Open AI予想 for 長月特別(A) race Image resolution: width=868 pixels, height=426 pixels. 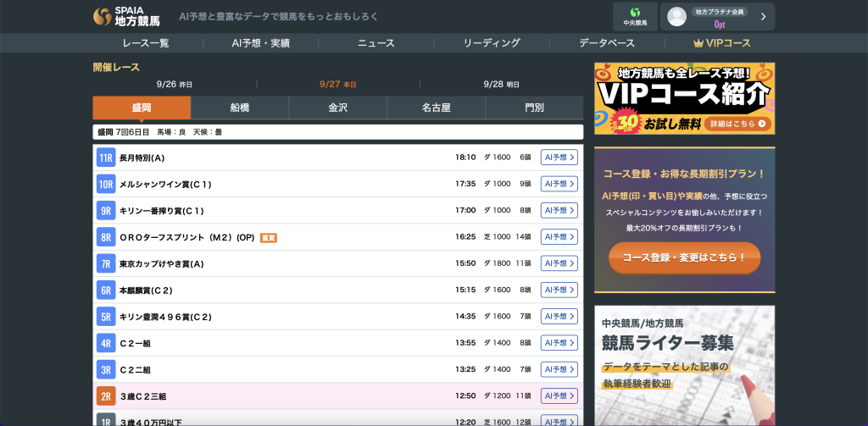(559, 158)
